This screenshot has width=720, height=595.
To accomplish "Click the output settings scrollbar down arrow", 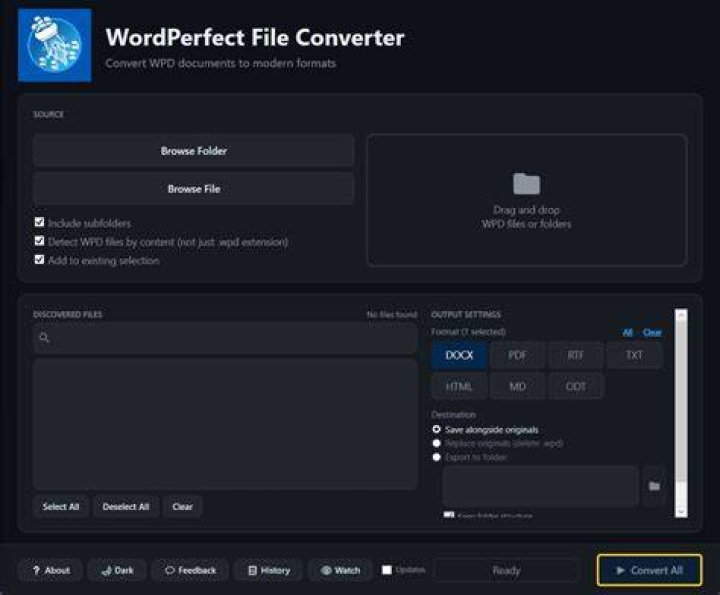I will [681, 511].
